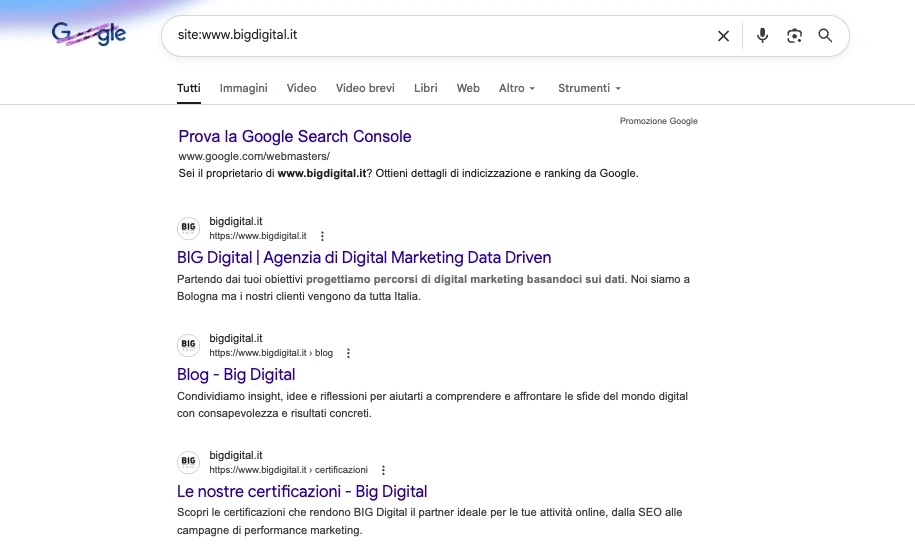The height and width of the screenshot is (548, 915).
Task: Click the Promozione Google label
Action: (x=658, y=121)
